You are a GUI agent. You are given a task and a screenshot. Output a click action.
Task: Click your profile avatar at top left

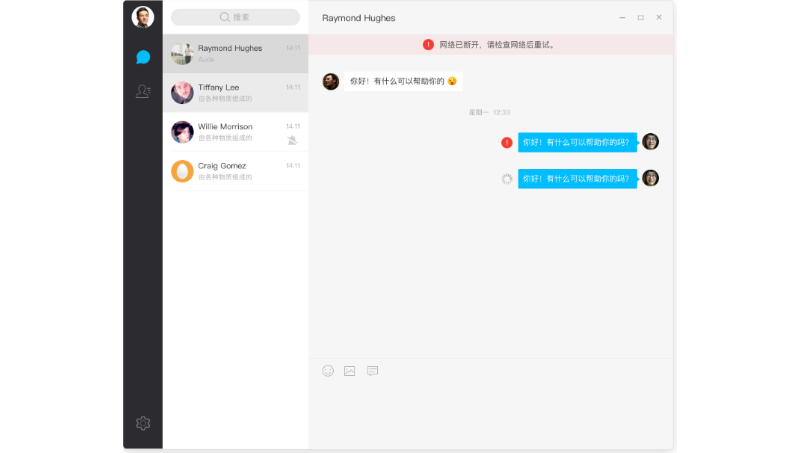pyautogui.click(x=143, y=17)
